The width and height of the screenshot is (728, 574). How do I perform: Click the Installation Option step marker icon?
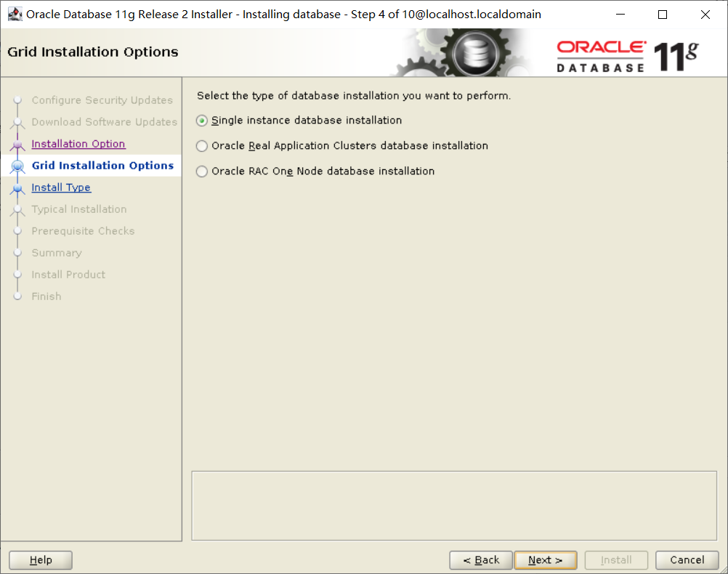(17, 145)
